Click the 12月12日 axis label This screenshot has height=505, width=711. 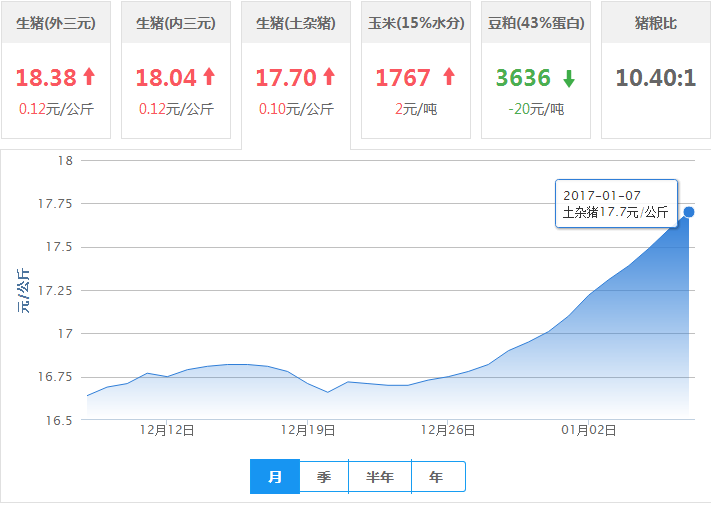coord(167,430)
